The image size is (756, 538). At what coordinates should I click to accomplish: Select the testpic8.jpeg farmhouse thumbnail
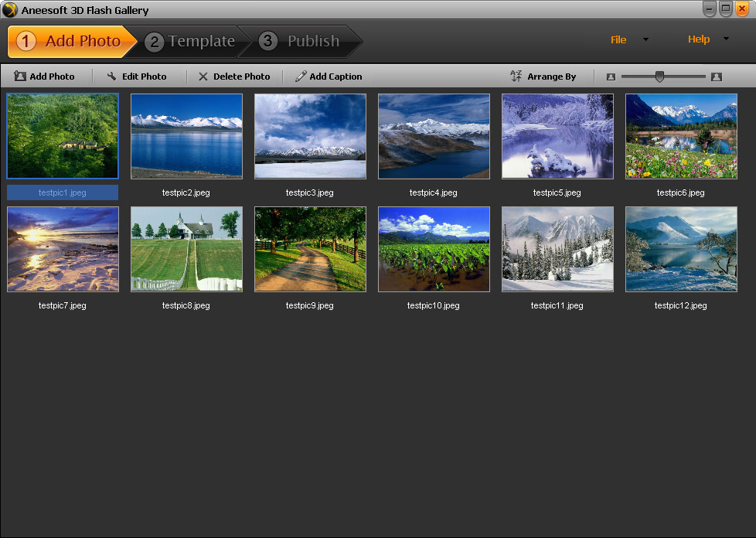coord(186,249)
